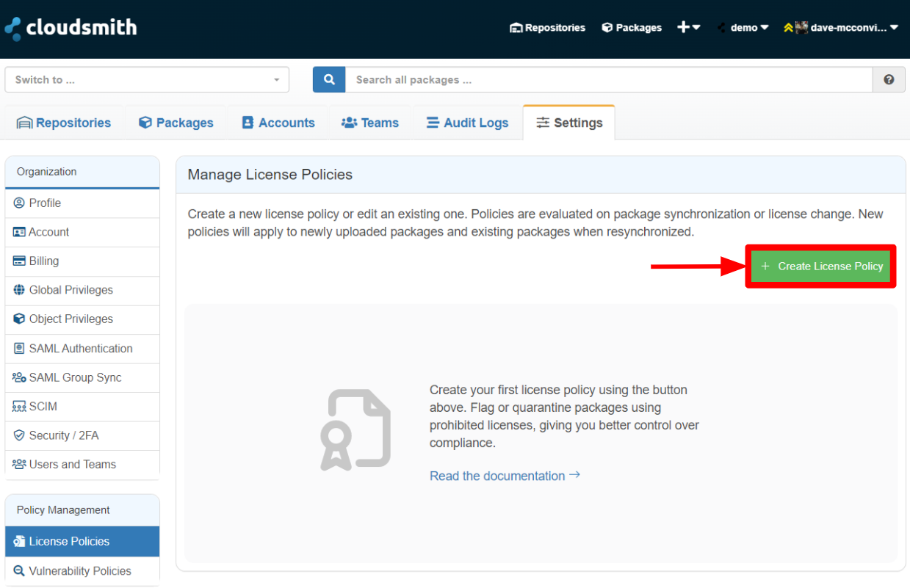This screenshot has width=910, height=588.
Task: Open SCIM settings in sidebar
Action: coord(82,407)
